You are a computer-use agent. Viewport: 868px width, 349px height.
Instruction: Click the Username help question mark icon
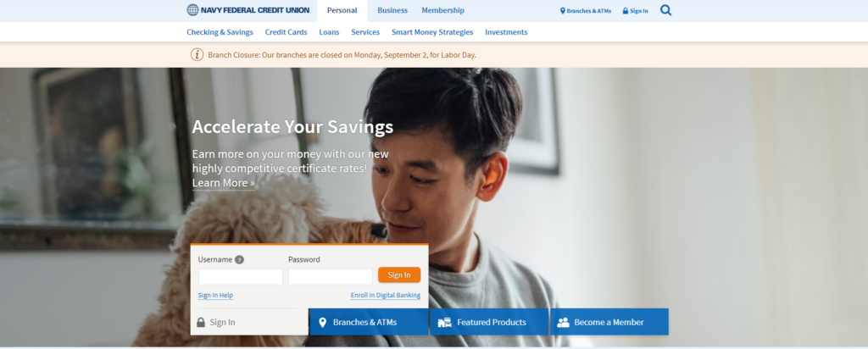pyautogui.click(x=239, y=259)
